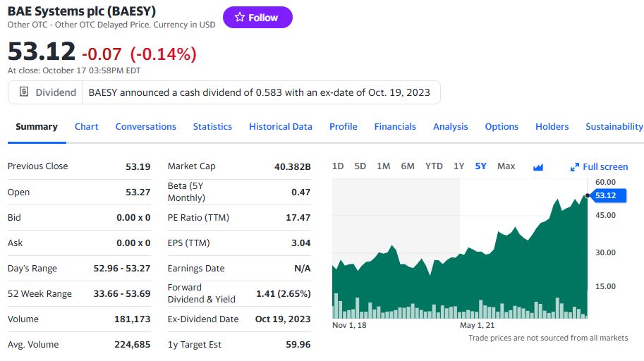Open the Summary tab
644x361 pixels.
point(37,126)
